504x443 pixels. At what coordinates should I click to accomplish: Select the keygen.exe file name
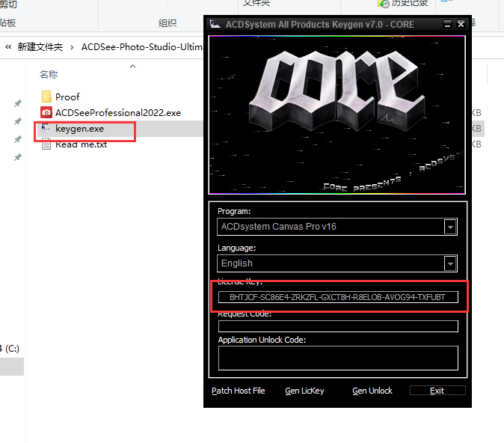79,129
